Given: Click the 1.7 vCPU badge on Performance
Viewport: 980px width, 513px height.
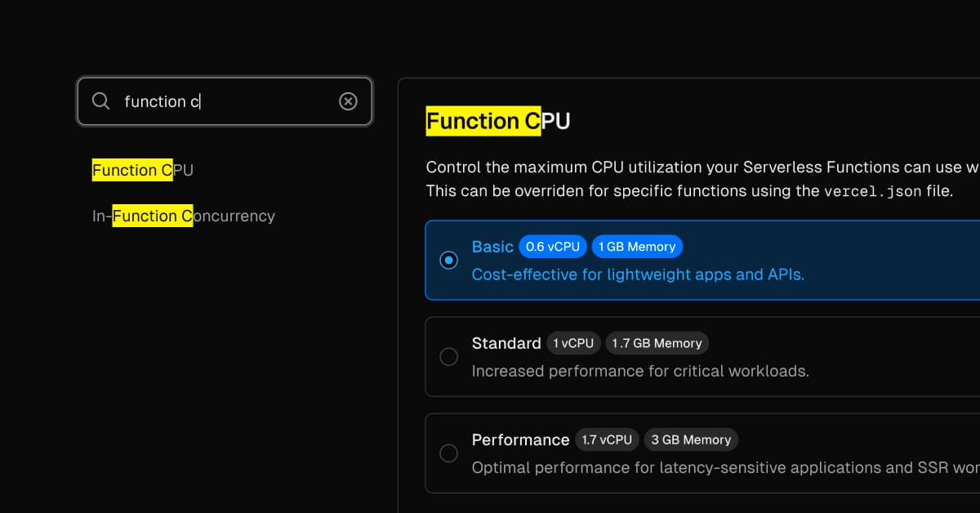Looking at the screenshot, I should [x=607, y=439].
